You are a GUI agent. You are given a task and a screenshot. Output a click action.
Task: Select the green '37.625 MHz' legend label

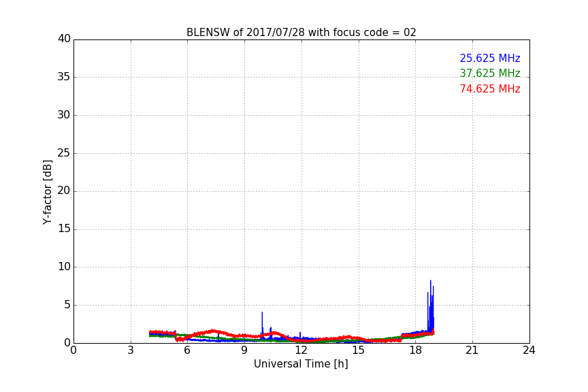(x=490, y=73)
